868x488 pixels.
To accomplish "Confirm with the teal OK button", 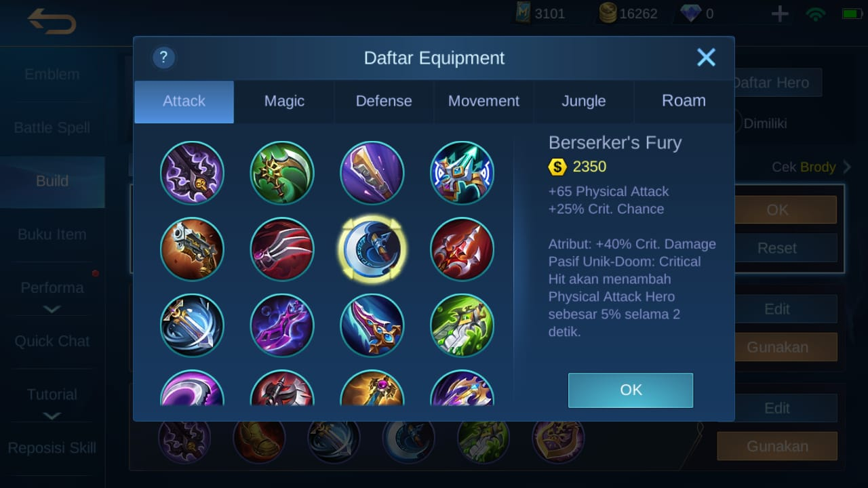I will pyautogui.click(x=631, y=390).
